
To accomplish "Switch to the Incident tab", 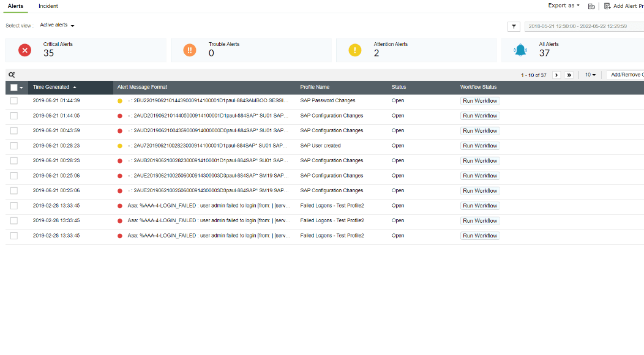I will 48,6.
